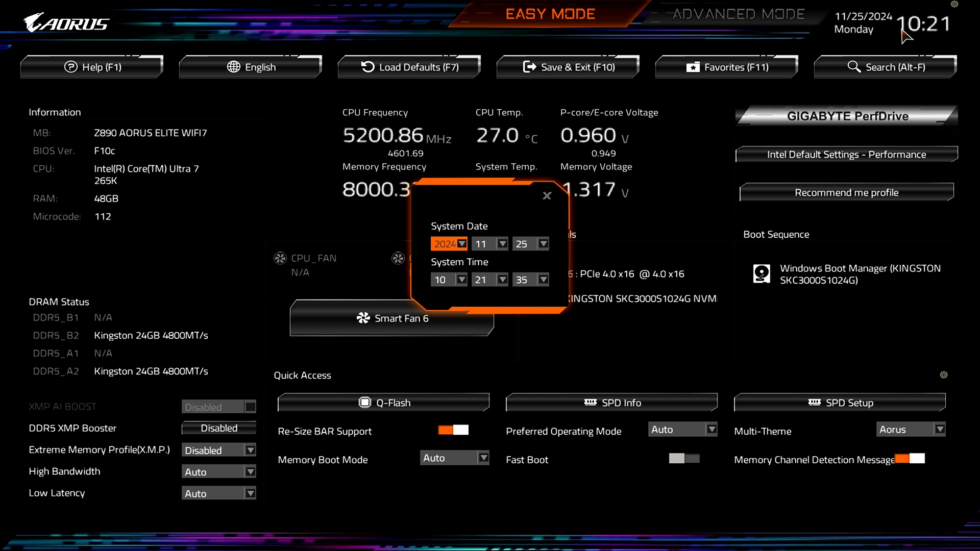
Task: Open the System Date year dropdown
Action: tap(462, 244)
